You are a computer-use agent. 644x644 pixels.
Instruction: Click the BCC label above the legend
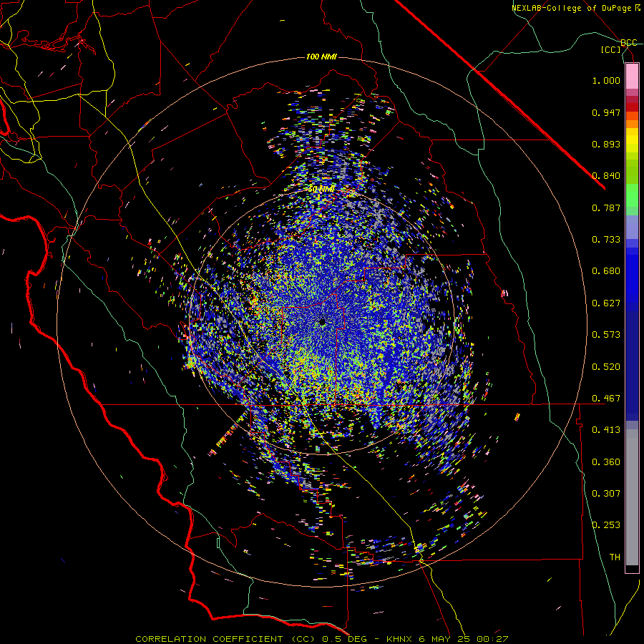[x=629, y=43]
